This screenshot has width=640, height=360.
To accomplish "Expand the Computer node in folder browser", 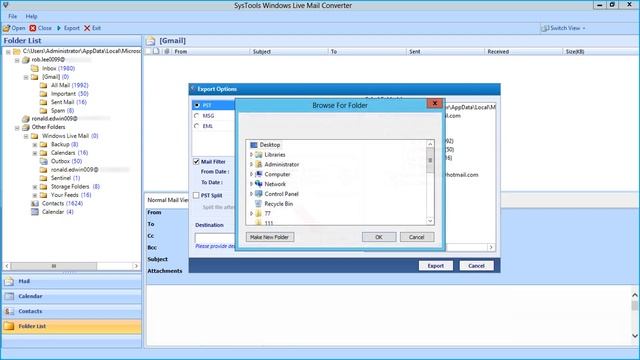I will [x=251, y=174].
